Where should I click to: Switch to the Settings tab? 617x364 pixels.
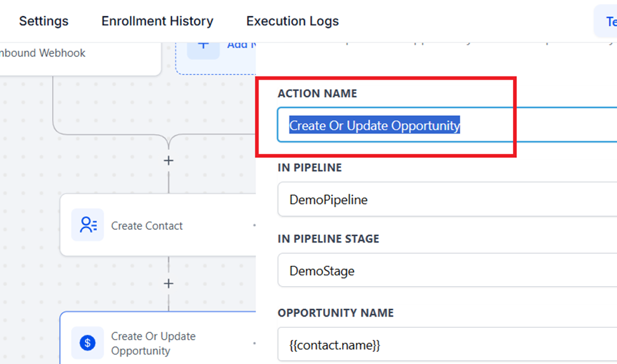[44, 21]
